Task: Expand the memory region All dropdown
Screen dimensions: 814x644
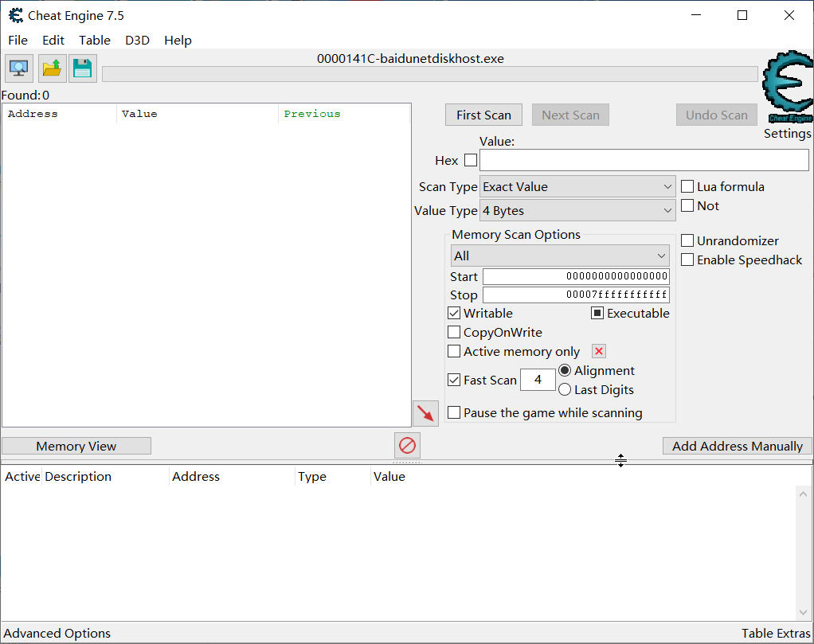Action: coord(560,256)
